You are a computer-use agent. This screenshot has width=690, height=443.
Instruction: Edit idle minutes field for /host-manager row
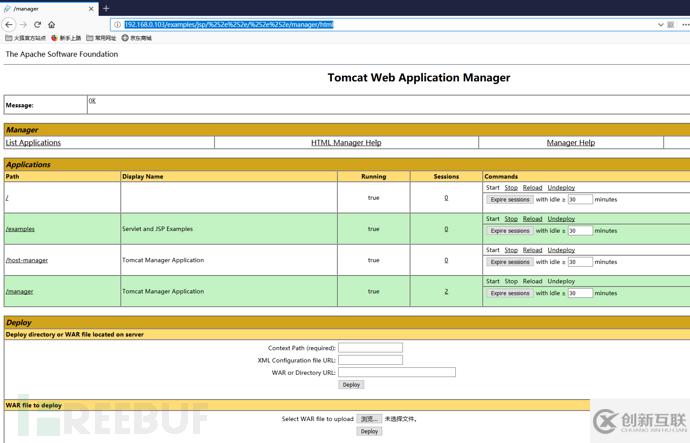580,262
